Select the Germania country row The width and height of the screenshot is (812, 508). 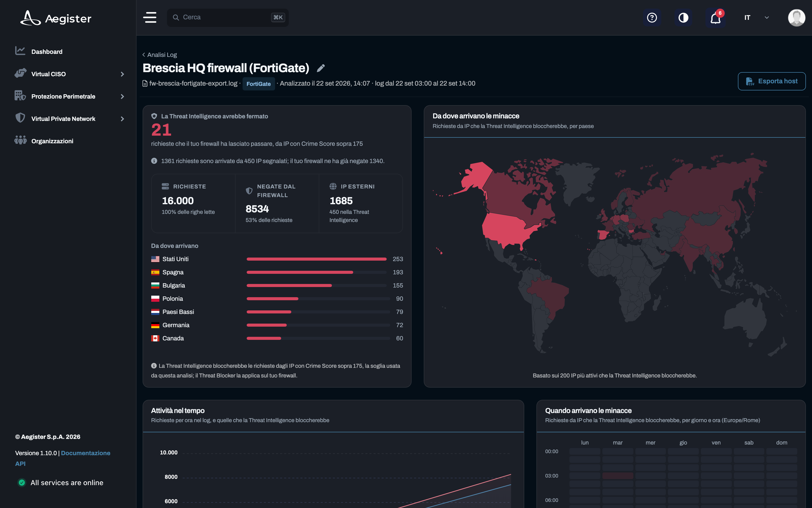tap(277, 325)
